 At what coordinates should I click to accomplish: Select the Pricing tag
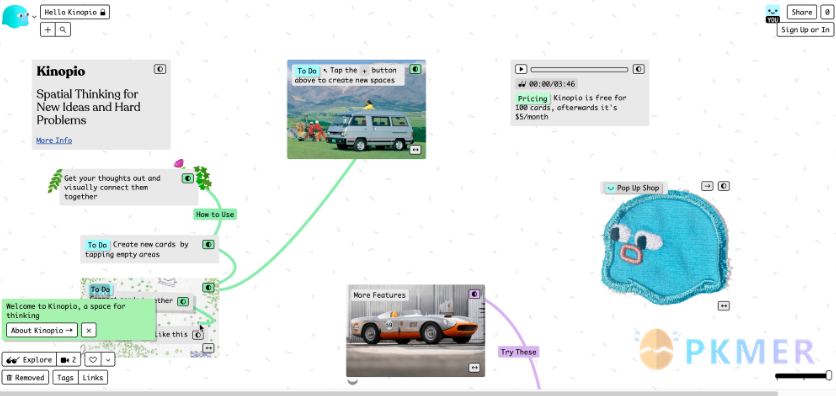pyautogui.click(x=533, y=99)
